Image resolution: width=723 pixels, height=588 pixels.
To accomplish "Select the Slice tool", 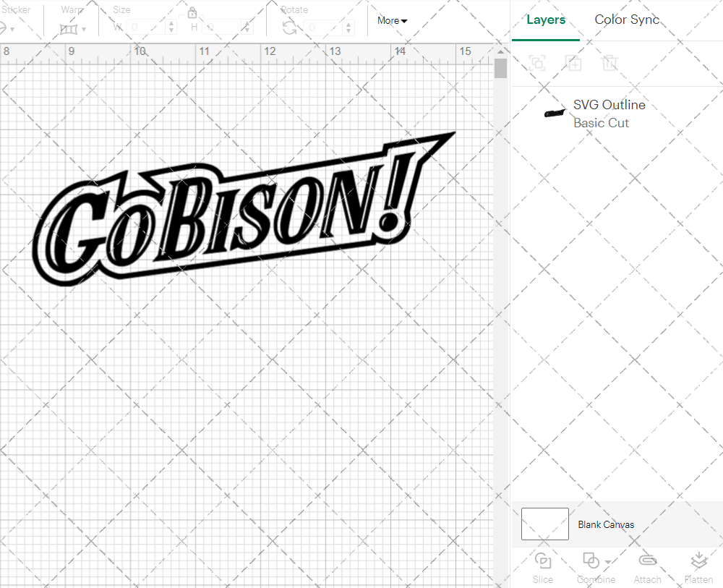I will tap(543, 567).
